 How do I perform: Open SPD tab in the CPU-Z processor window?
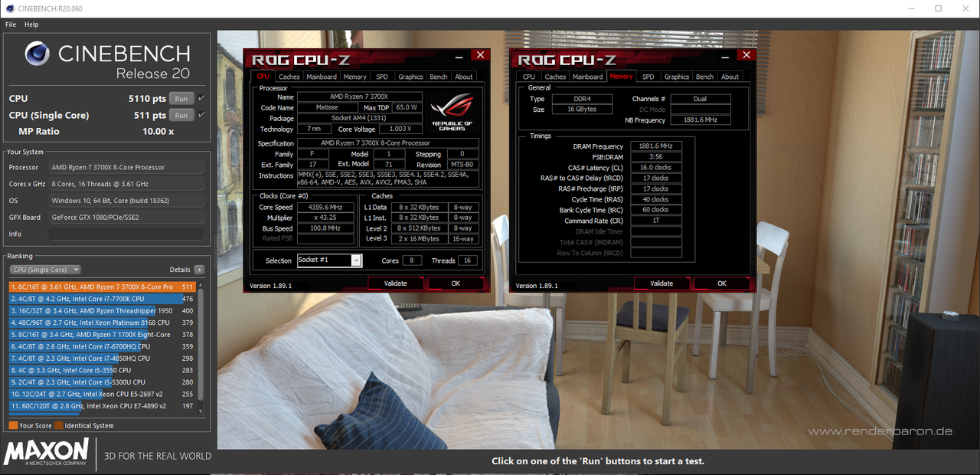[x=382, y=77]
